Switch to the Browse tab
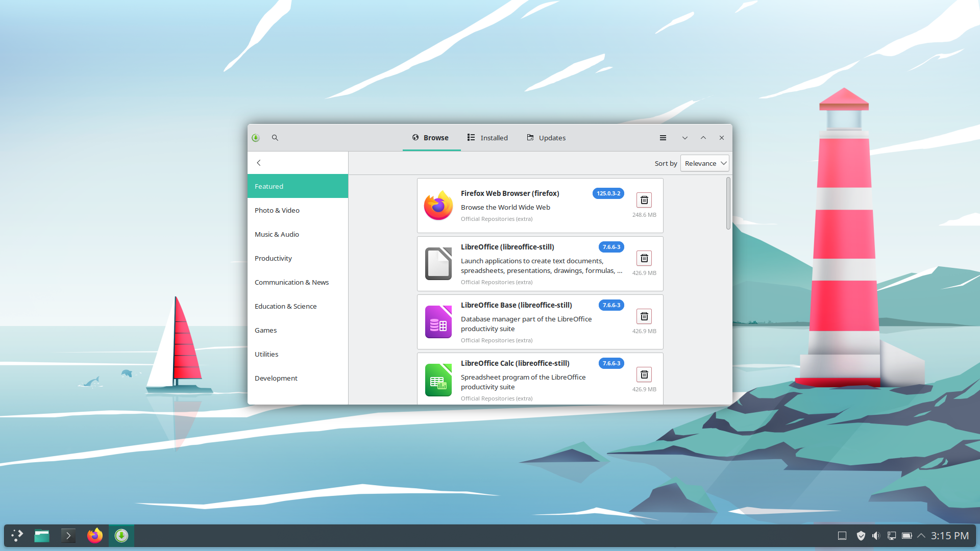Viewport: 980px width, 551px height. point(431,138)
